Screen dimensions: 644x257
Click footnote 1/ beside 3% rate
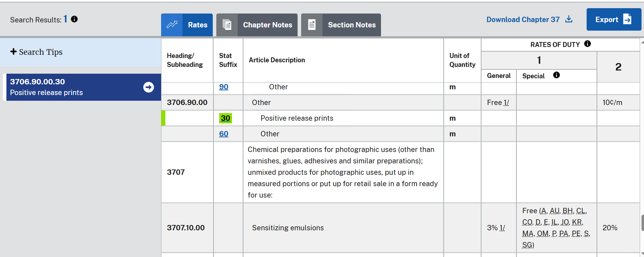[502, 228]
